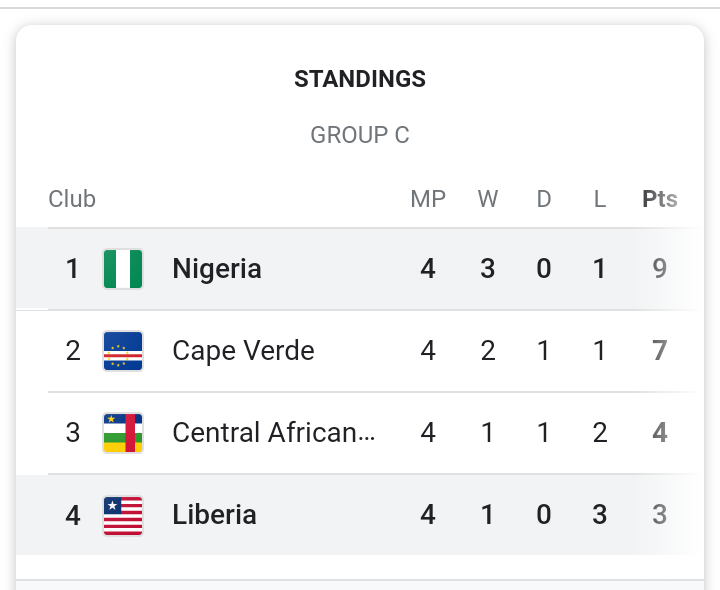Open Liberia team name link

[214, 515]
